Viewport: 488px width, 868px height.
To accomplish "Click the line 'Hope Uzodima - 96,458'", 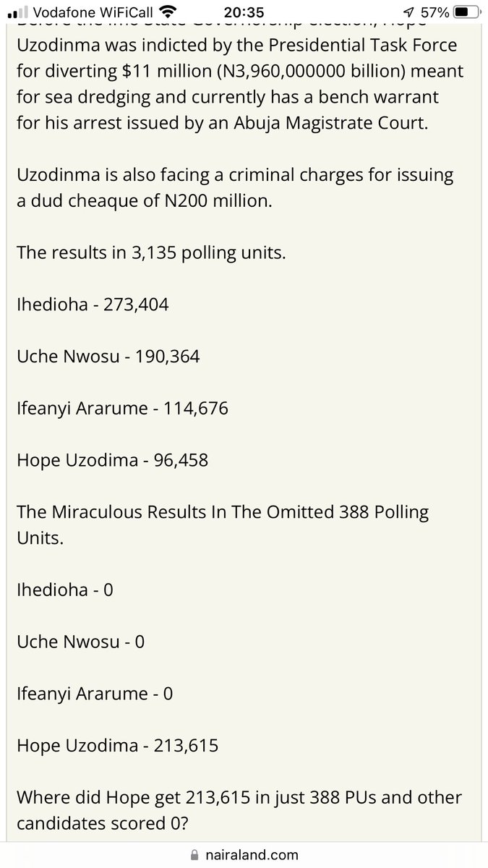I will point(112,459).
